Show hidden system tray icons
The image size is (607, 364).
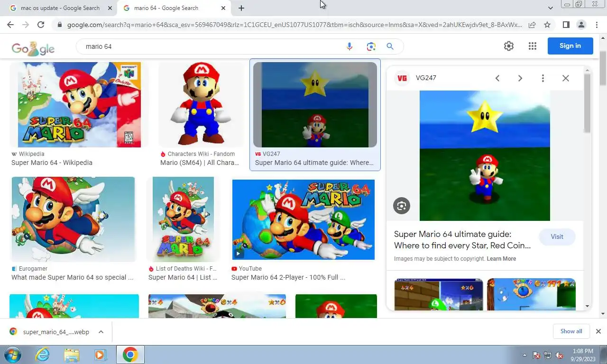pos(524,355)
